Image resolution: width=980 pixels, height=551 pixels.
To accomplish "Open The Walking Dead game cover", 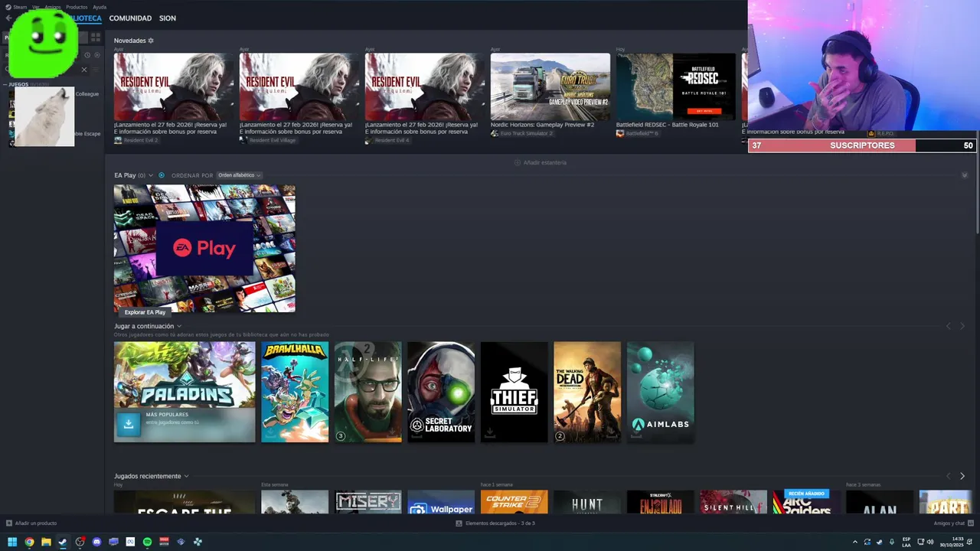I will (587, 392).
